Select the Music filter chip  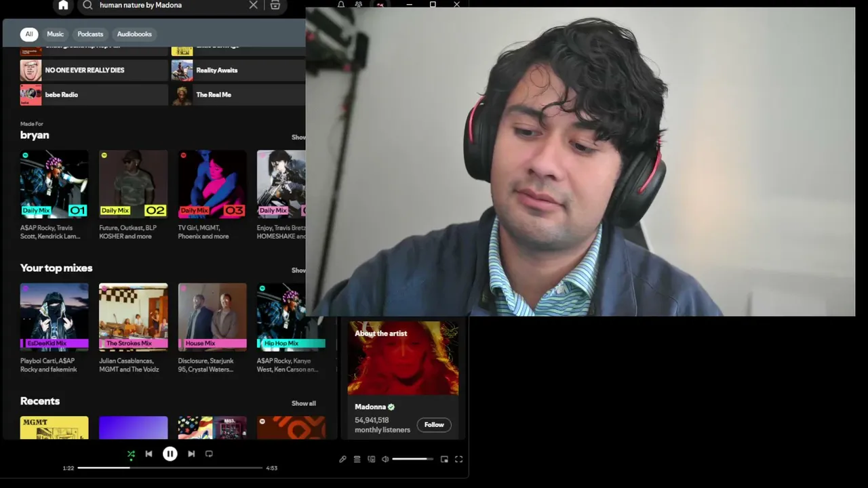click(56, 34)
